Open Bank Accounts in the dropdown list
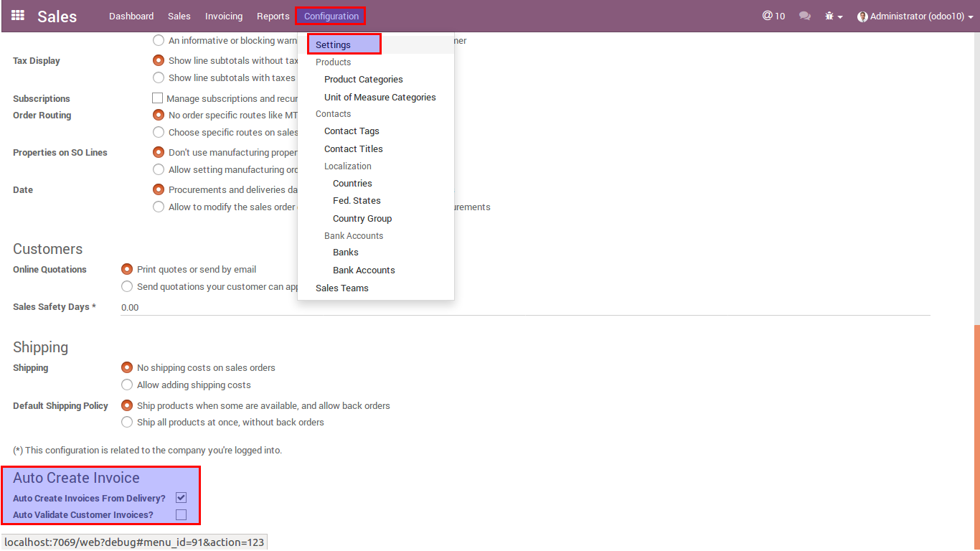Viewport: 980px width, 551px height. (x=364, y=270)
